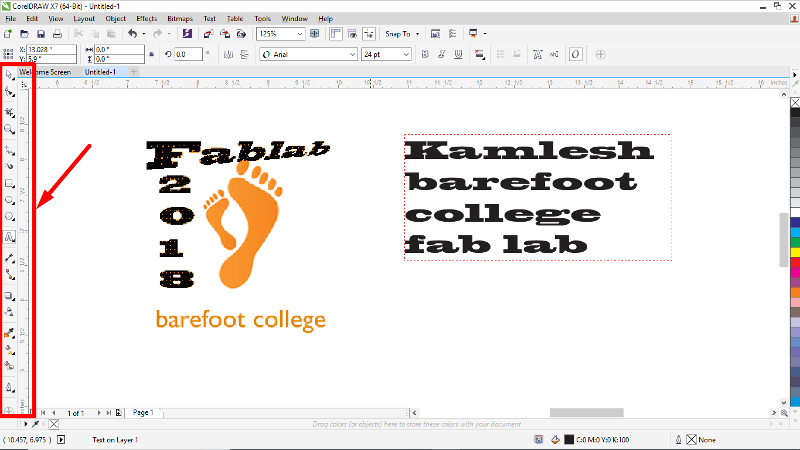Click the Export icon
The height and width of the screenshot is (450, 800).
pos(224,34)
